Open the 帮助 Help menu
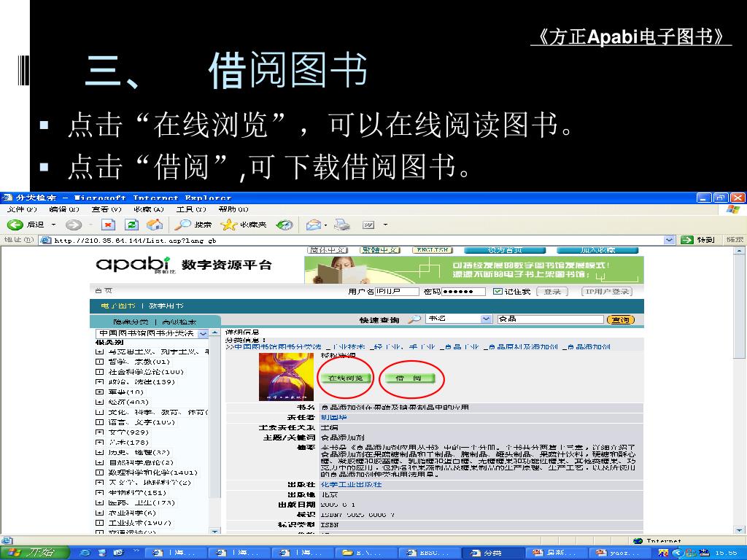This screenshot has width=747, height=560. point(233,209)
